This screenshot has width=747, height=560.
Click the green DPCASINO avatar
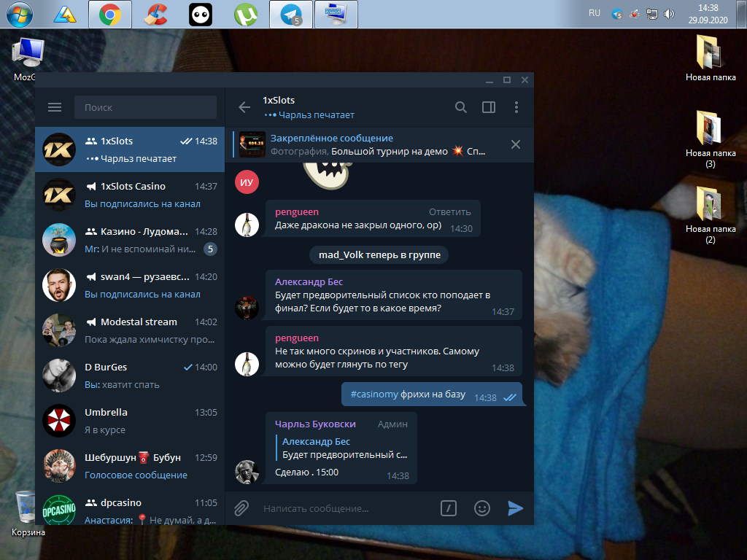(x=59, y=510)
